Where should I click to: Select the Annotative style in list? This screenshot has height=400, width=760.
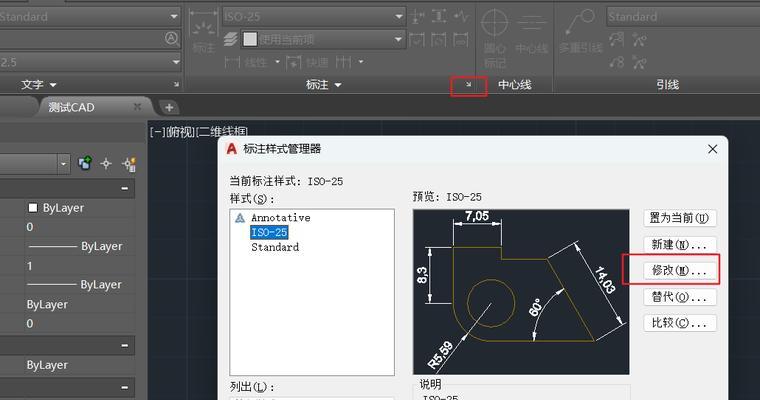point(281,218)
